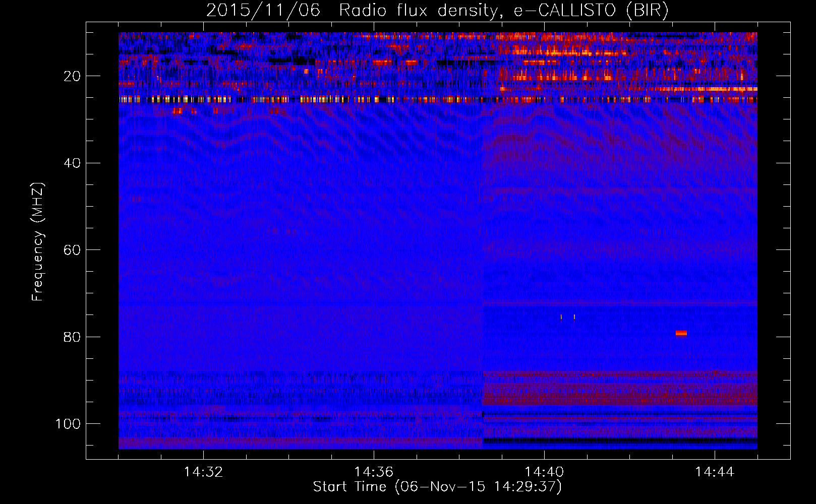This screenshot has height=504, width=816.
Task: Click the 20 MHz frequency tick label
Action: click(x=72, y=76)
